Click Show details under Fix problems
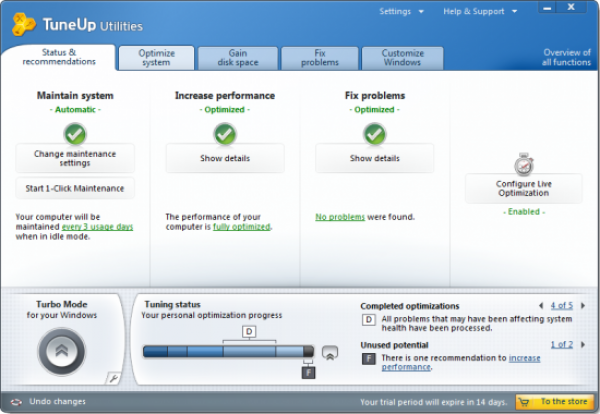Screen dimensions: 600x414 (375, 158)
